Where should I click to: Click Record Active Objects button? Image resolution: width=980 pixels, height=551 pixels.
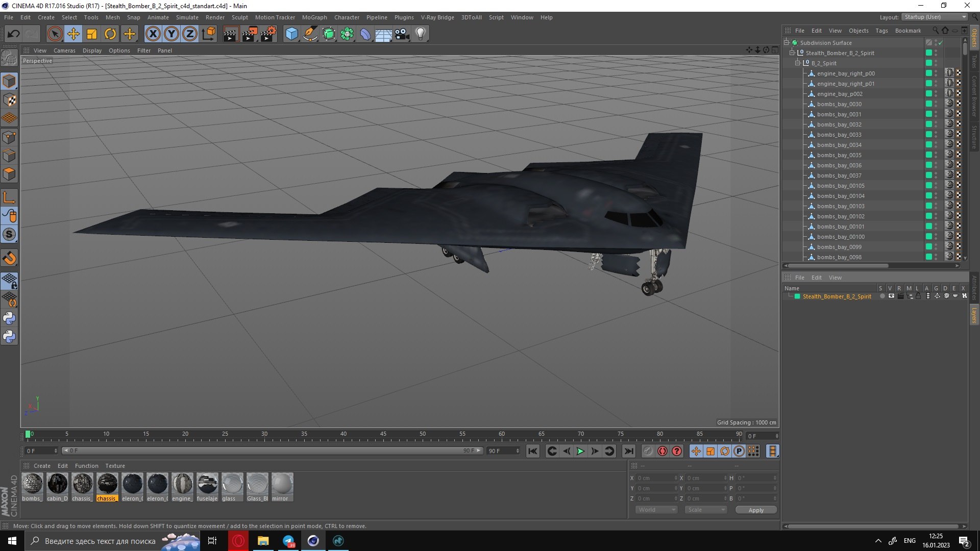(648, 451)
